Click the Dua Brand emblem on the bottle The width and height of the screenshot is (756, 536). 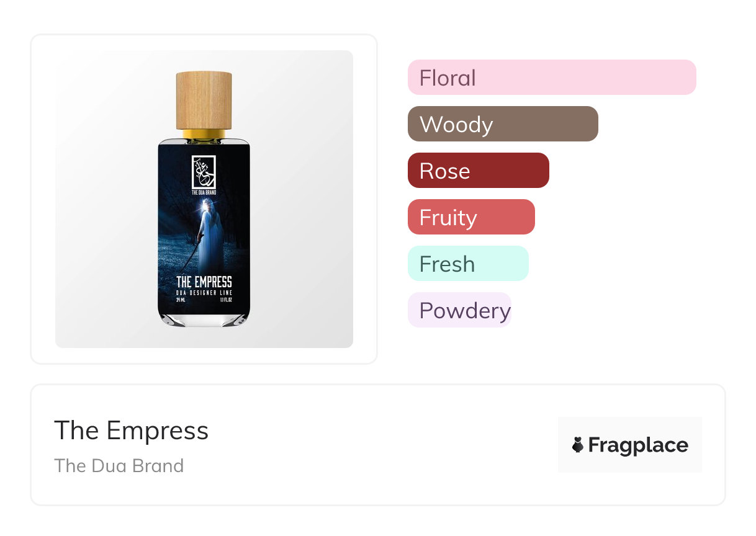(x=204, y=171)
